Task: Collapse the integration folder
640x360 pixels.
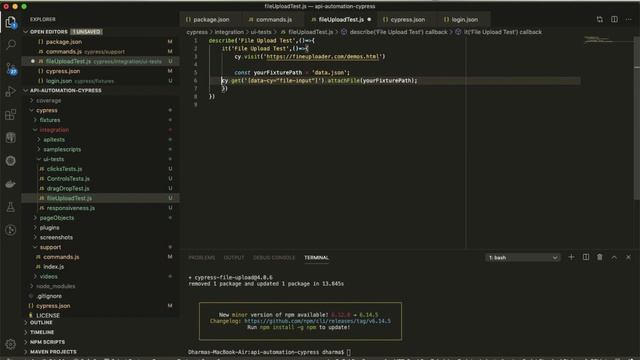Action: click(x=54, y=130)
